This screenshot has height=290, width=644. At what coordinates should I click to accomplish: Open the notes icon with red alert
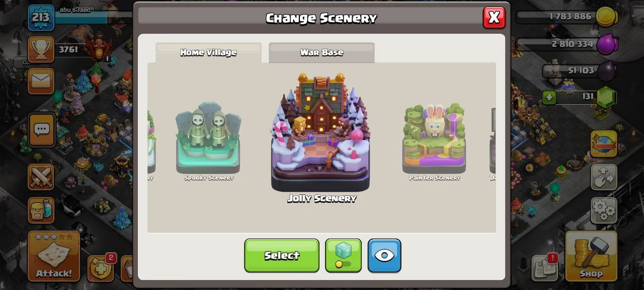point(545,267)
